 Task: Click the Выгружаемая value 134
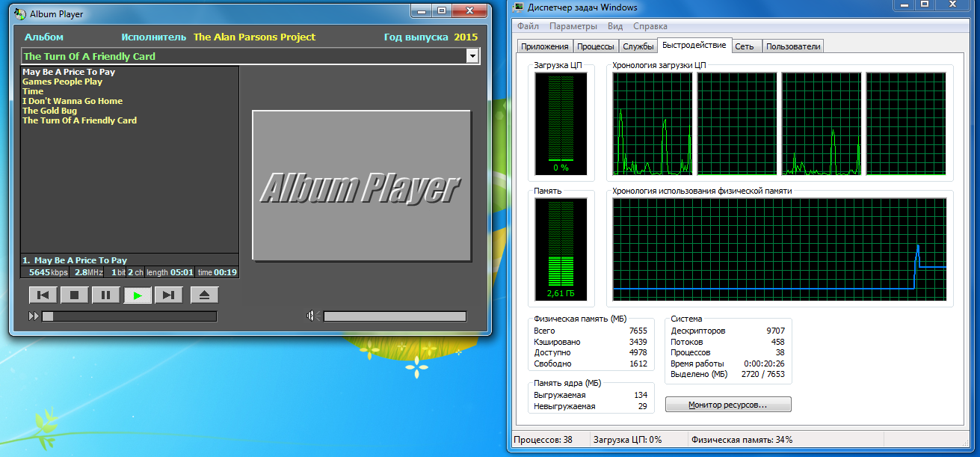640,395
